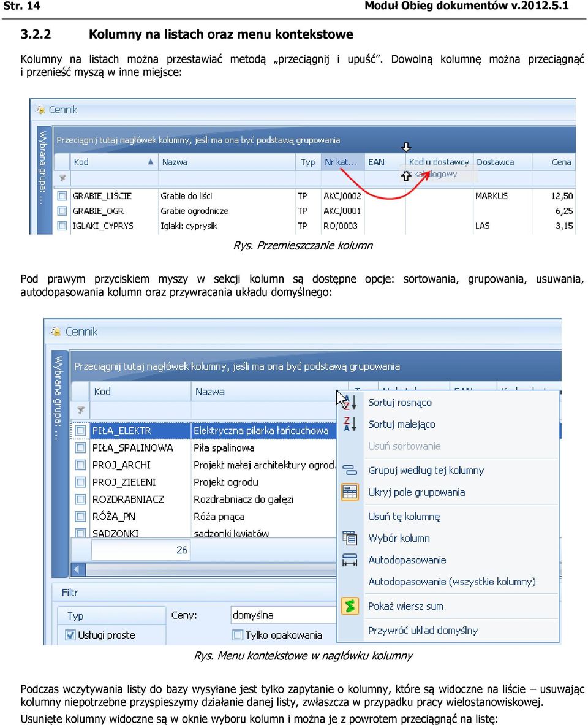Check the PROJ_ZIELENI row checkbox
The image size is (588, 725).
click(x=81, y=482)
